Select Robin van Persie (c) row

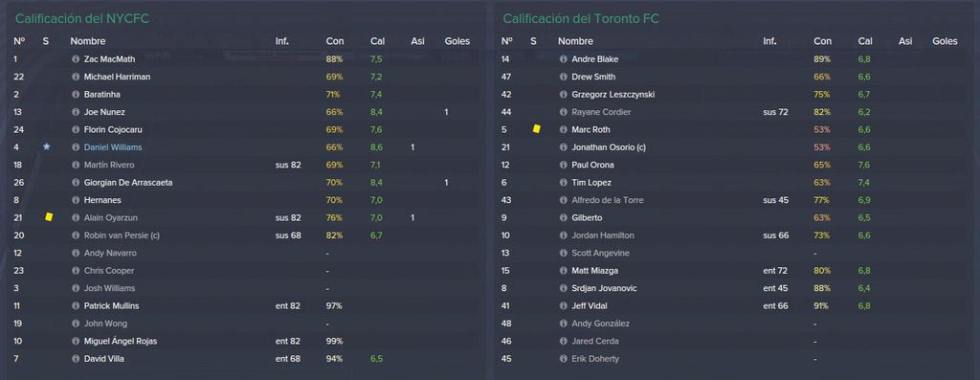(x=244, y=235)
